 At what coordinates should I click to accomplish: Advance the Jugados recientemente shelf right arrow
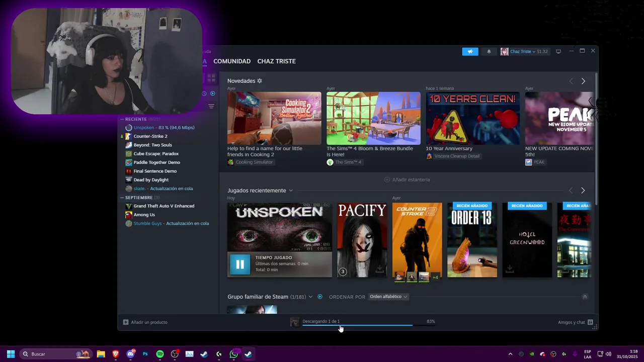click(x=583, y=191)
